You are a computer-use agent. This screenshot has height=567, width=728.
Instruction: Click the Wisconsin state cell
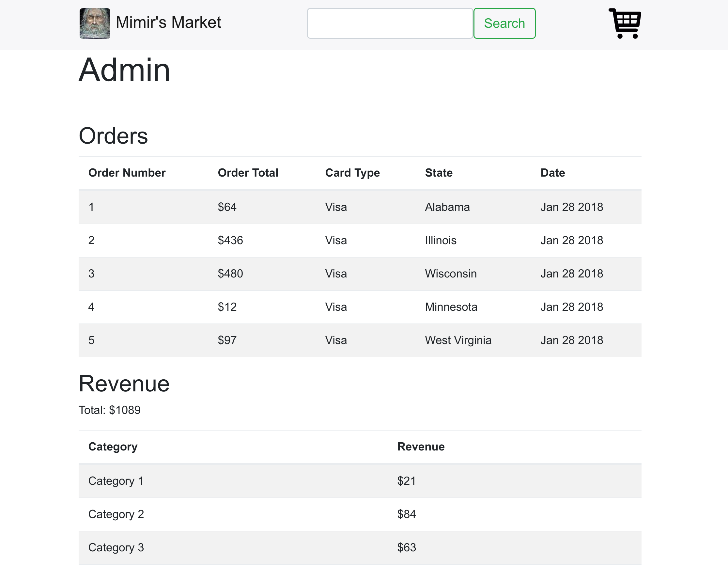coord(451,274)
